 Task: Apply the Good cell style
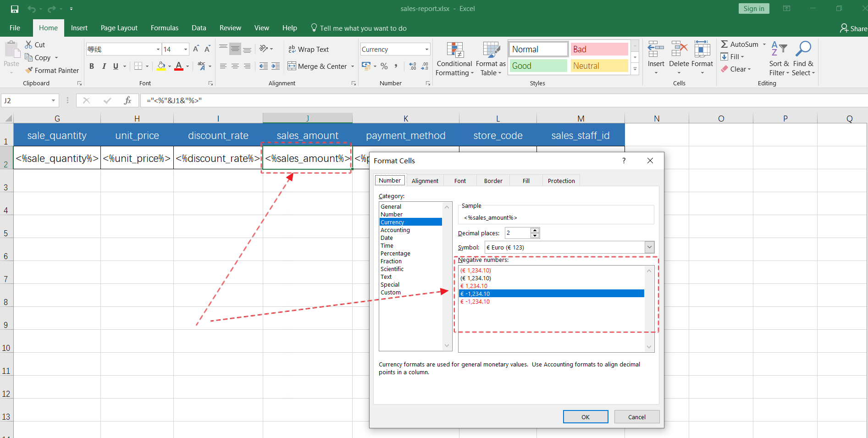pos(539,66)
